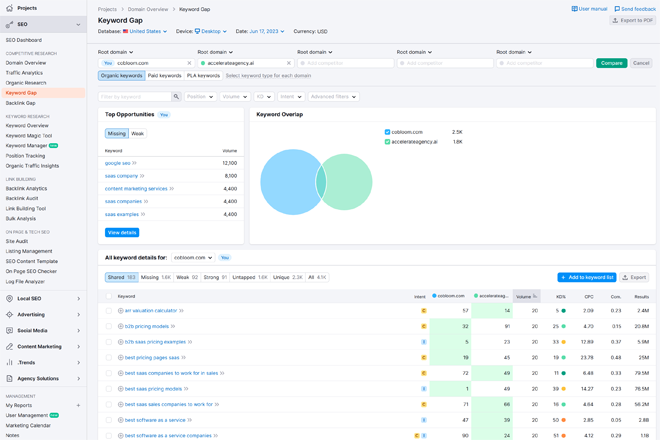The width and height of the screenshot is (660, 440).
Task: Click the Content Marketing pencil icon
Action: click(x=9, y=347)
